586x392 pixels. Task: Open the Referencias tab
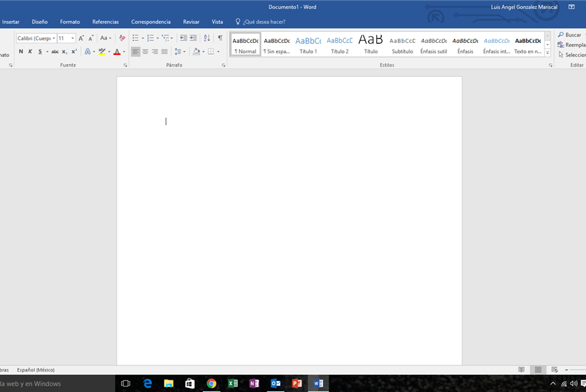point(106,22)
